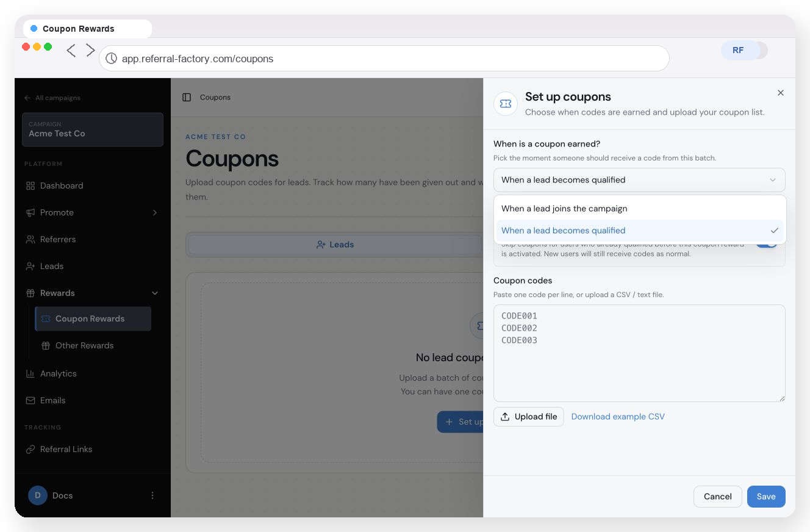This screenshot has width=810, height=532.
Task: Click the Rewards gift icon
Action: (x=30, y=293)
